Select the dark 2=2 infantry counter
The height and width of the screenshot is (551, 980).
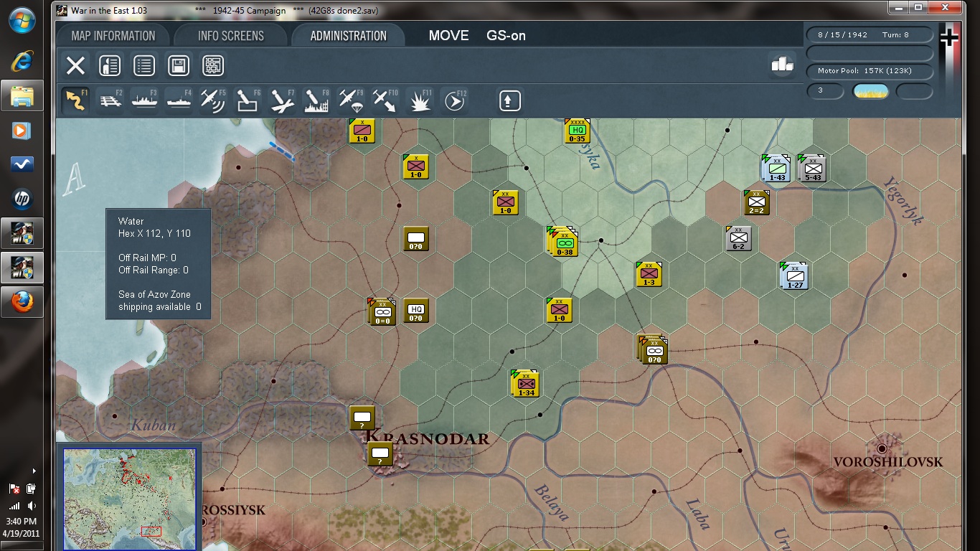tap(756, 202)
